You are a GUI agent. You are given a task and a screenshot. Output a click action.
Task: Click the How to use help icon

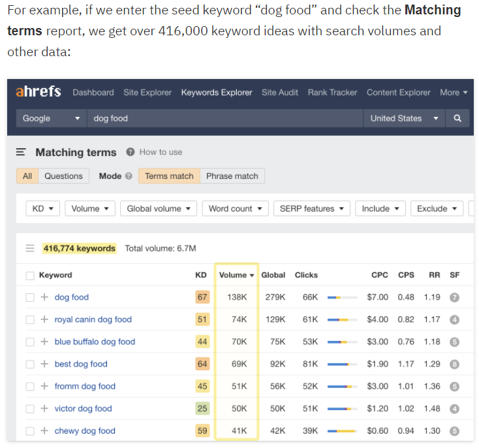pyautogui.click(x=131, y=152)
